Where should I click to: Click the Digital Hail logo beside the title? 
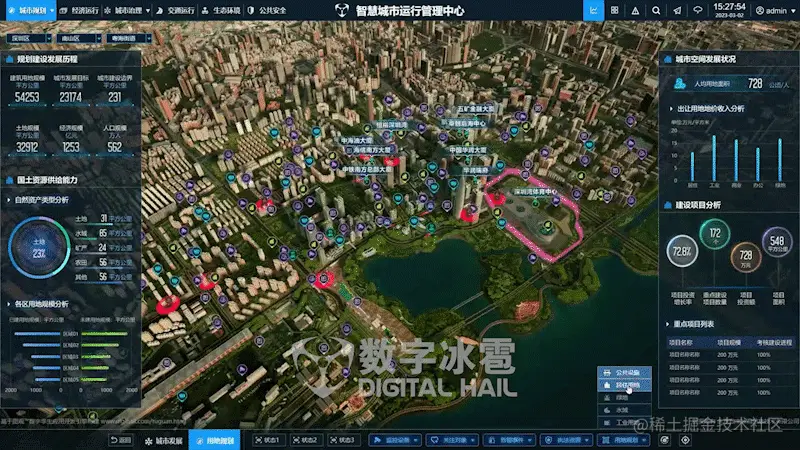tap(341, 10)
